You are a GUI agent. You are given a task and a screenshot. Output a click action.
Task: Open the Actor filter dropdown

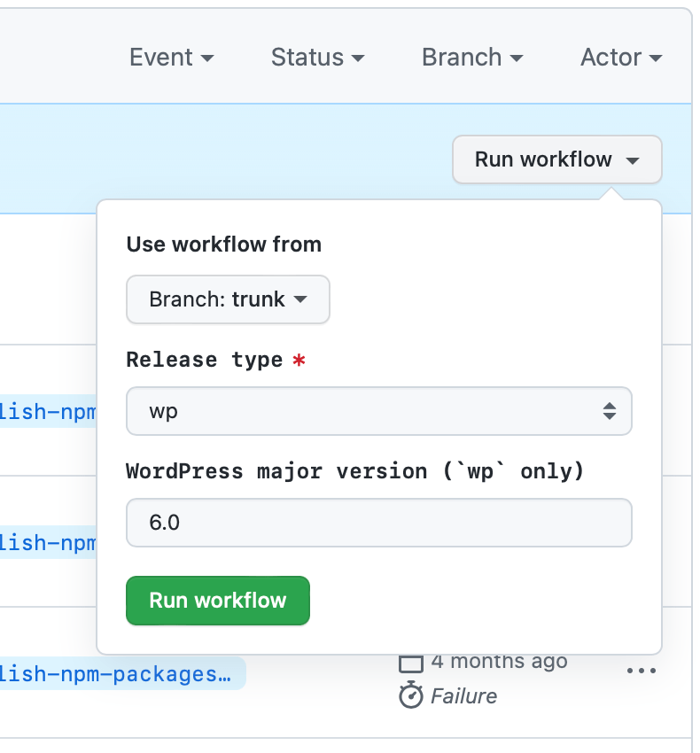[x=621, y=57]
